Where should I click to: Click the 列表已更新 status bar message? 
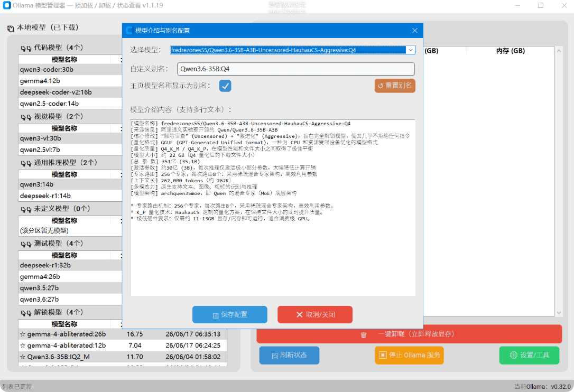pos(17,387)
